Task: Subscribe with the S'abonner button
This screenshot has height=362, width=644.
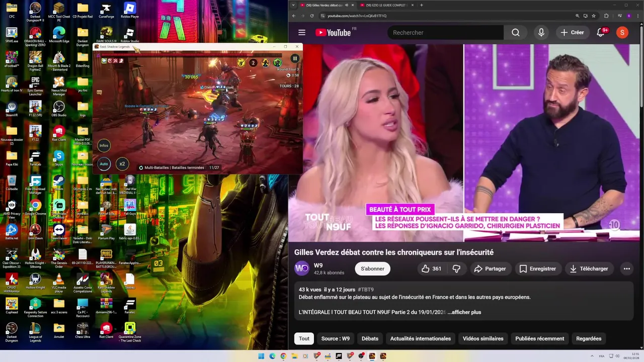Action: click(372, 268)
